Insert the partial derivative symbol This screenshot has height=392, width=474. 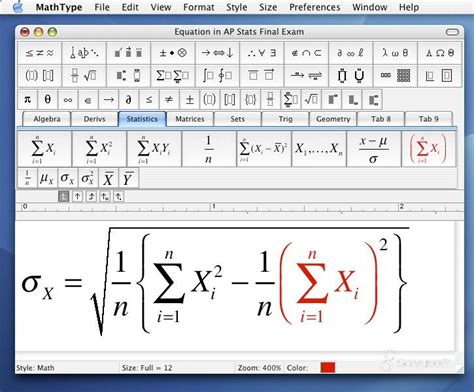click(x=129, y=99)
